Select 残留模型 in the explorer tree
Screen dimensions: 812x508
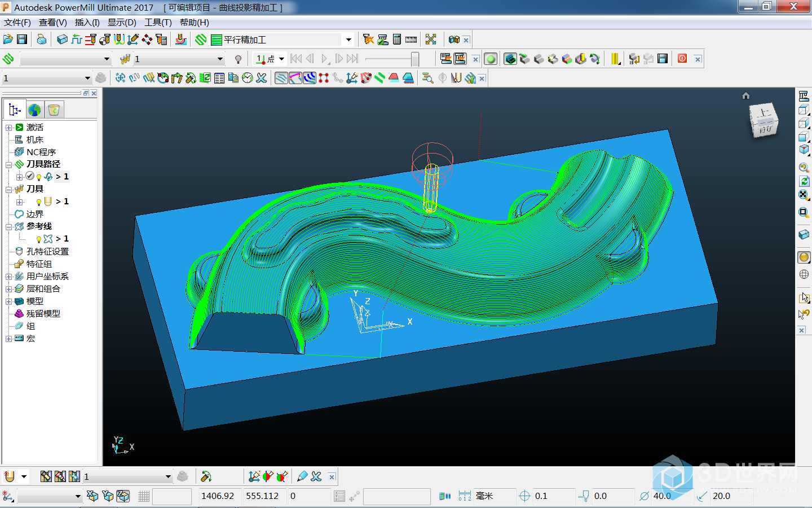click(x=43, y=313)
